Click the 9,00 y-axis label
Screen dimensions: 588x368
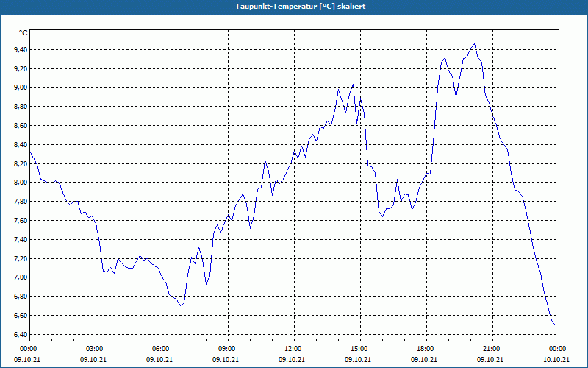click(21, 88)
